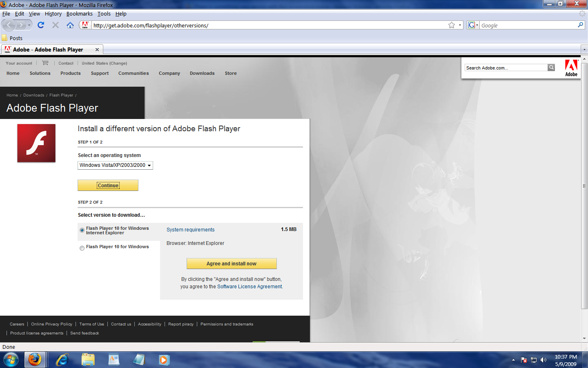
Task: Click the scrollbar down arrow
Action: pos(584,339)
